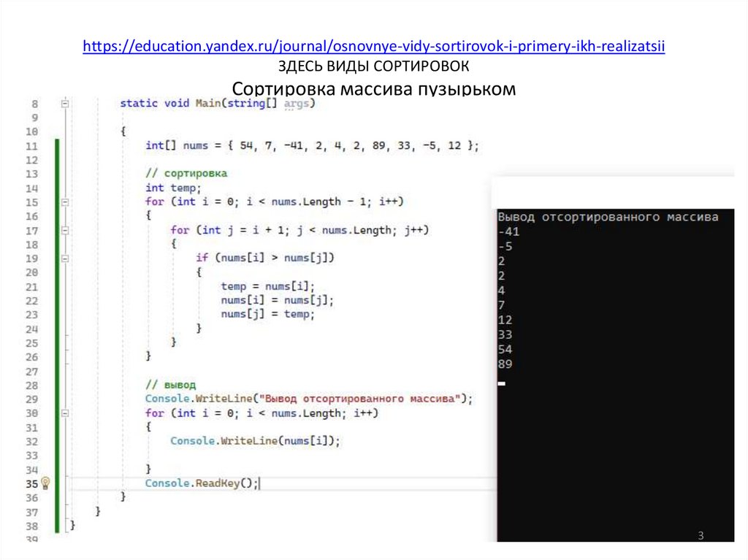Click the 'int temp;' declaration
The height and width of the screenshot is (560, 748).
coord(173,188)
